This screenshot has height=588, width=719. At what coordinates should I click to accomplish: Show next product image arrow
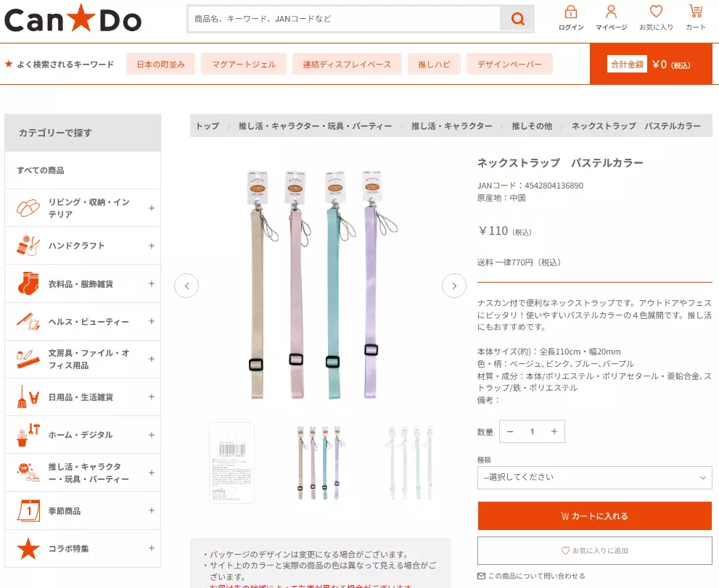coord(454,286)
